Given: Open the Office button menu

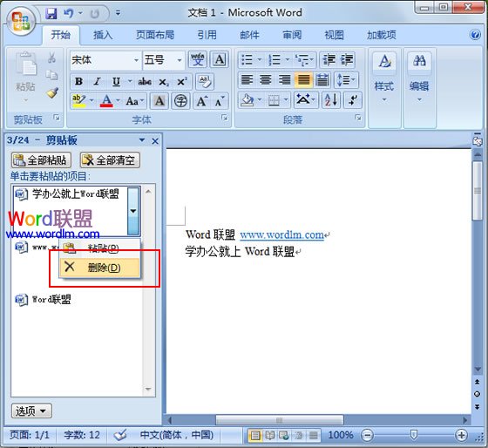Looking at the screenshot, I should coord(21,21).
